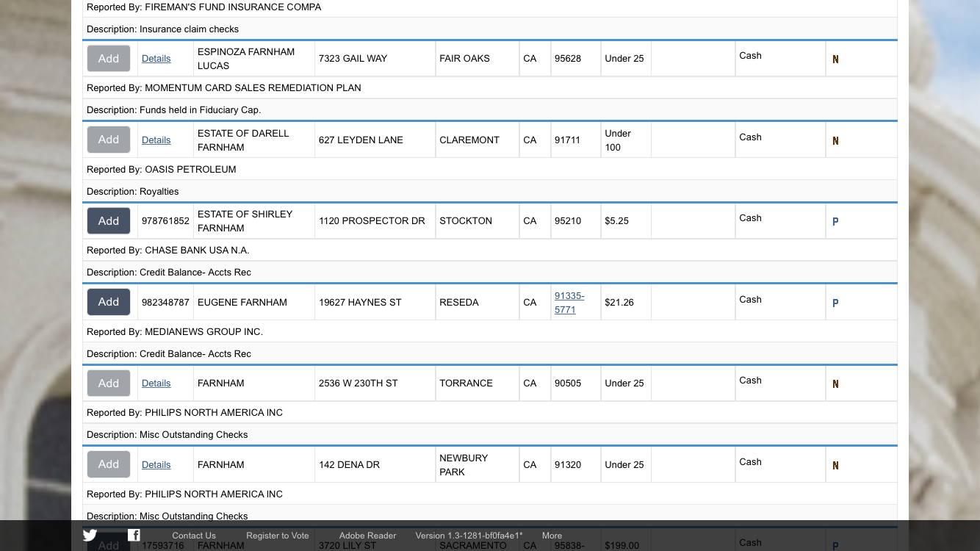This screenshot has height=551, width=980.
Task: Click the Version 1.3-1281 footer text
Action: 469,536
